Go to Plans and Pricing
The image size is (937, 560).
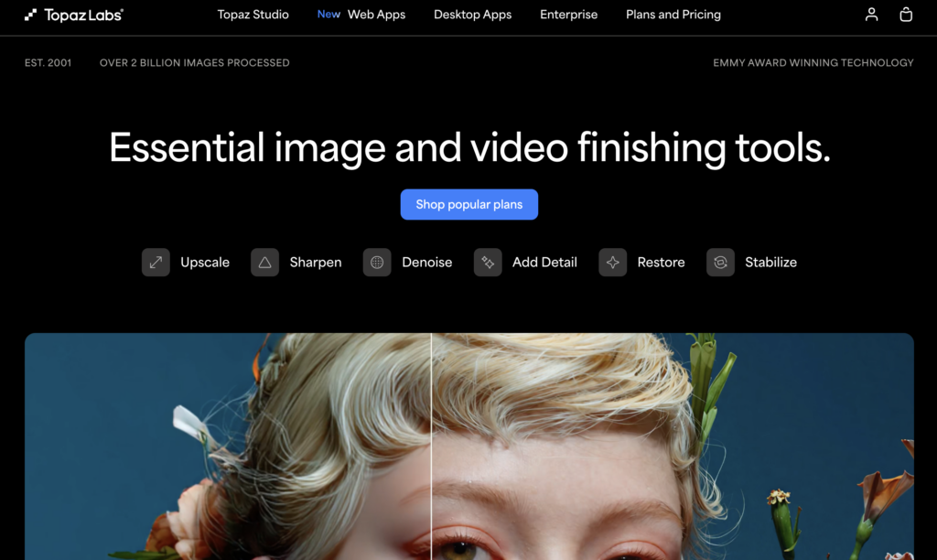click(673, 15)
